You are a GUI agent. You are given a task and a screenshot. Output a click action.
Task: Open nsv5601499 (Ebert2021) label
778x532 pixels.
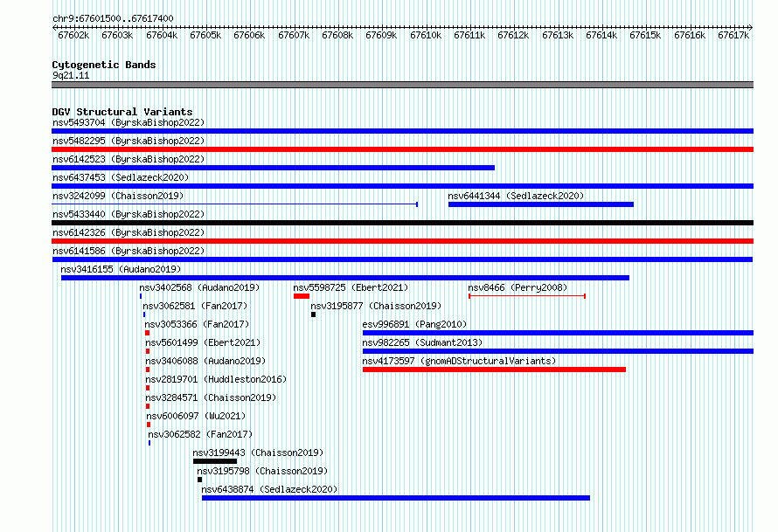[x=203, y=342]
